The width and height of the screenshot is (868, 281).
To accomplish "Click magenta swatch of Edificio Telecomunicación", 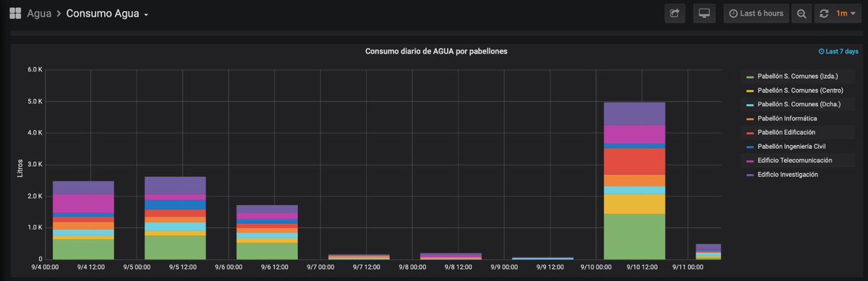I will click(750, 161).
